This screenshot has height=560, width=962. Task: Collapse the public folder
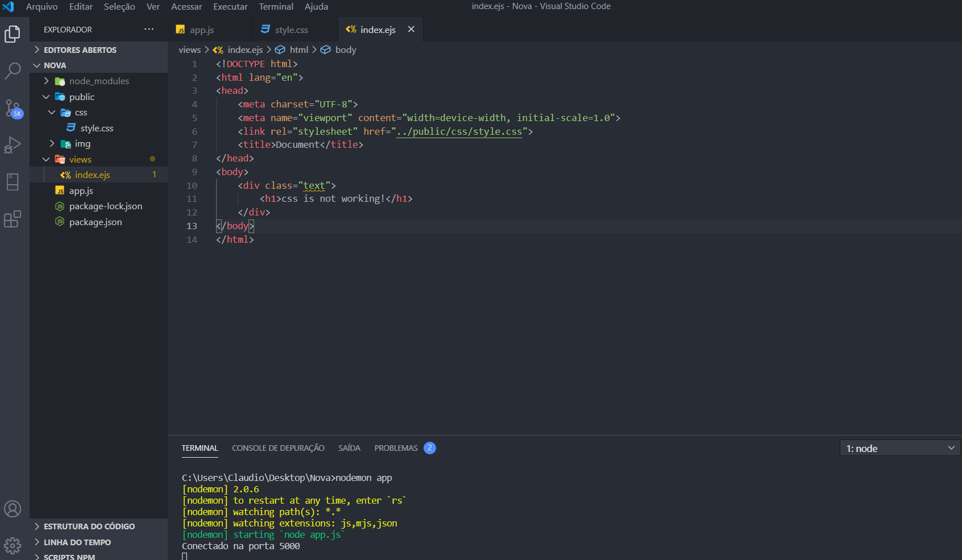[x=98, y=97]
